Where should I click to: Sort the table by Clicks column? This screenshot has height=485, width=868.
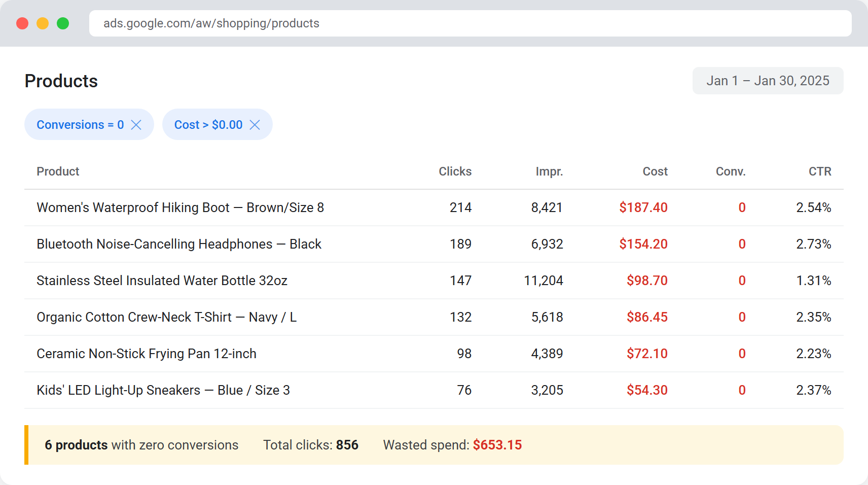click(x=455, y=171)
